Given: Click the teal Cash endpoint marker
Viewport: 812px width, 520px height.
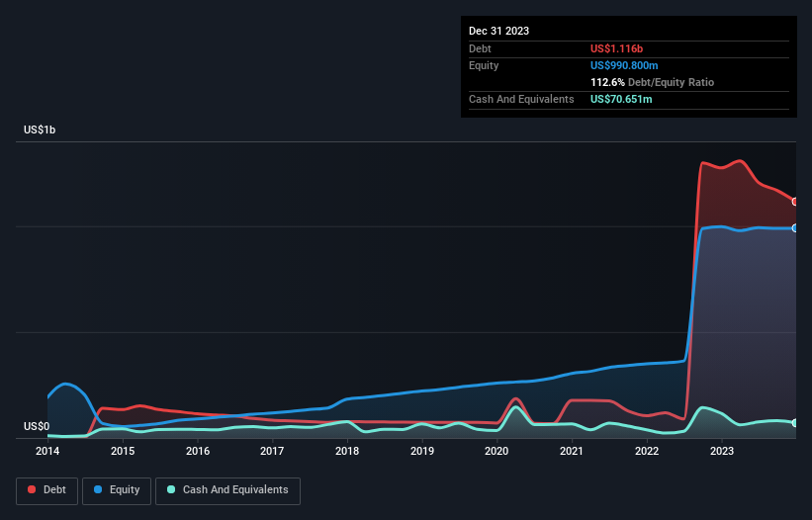Looking at the screenshot, I should (x=796, y=423).
